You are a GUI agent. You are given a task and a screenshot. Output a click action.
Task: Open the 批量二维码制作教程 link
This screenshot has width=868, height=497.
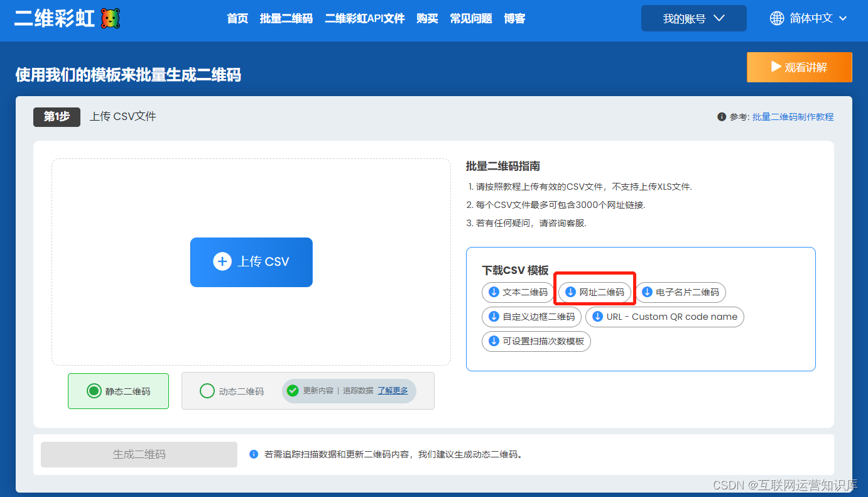pyautogui.click(x=793, y=117)
